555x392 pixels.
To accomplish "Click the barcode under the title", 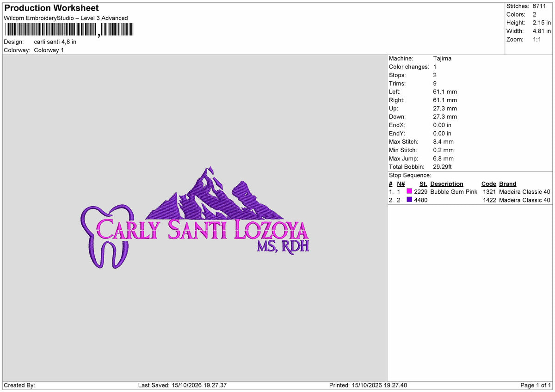I will (69, 31).
